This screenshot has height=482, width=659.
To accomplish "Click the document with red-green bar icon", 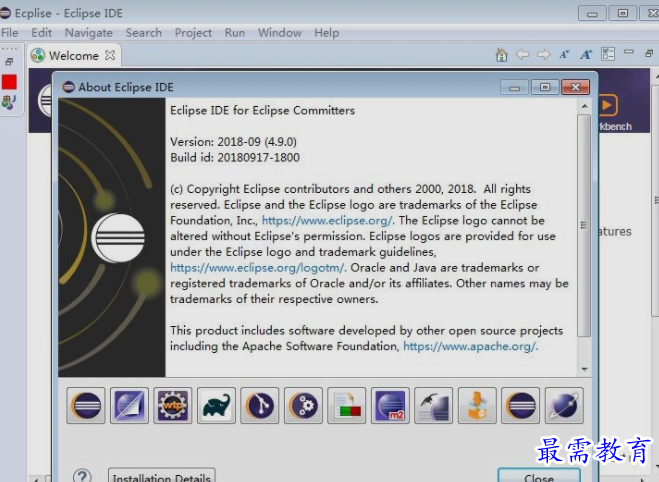I will click(x=347, y=406).
